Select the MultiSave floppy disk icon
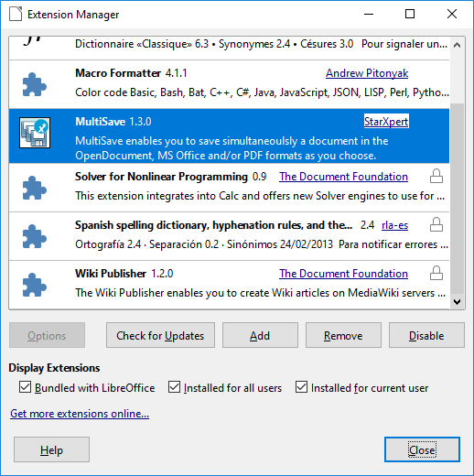474x476 pixels. tap(35, 133)
